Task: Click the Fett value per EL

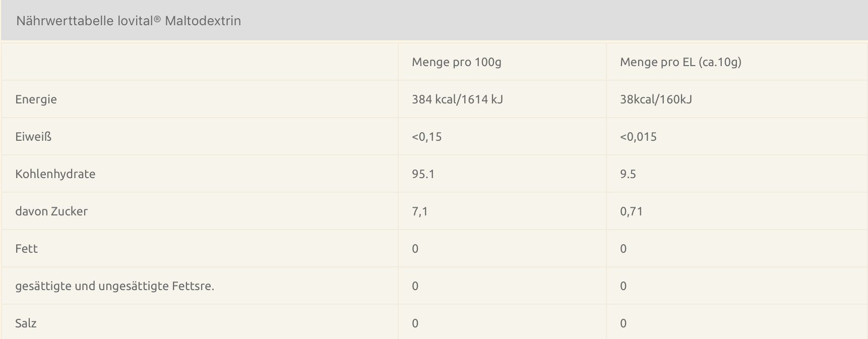Action: pos(623,249)
